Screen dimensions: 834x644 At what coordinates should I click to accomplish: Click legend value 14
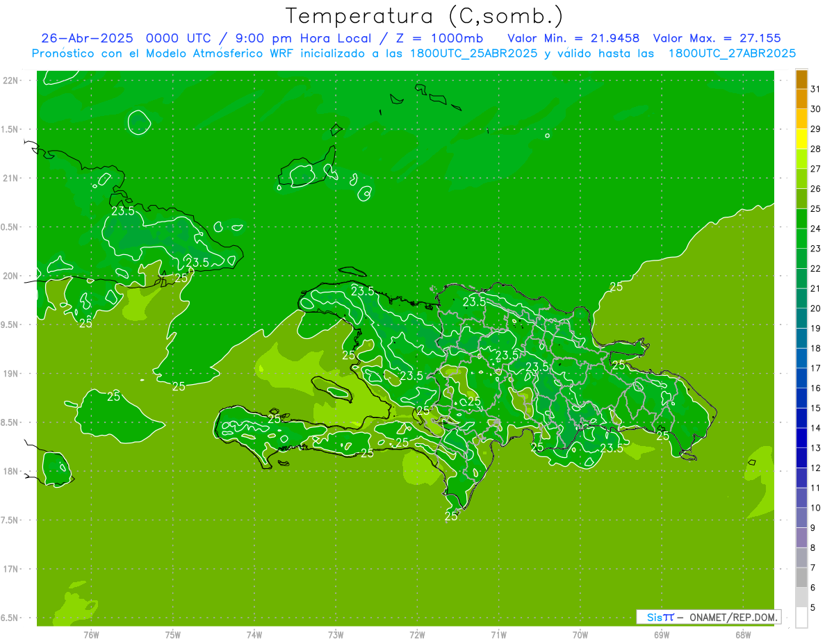pyautogui.click(x=816, y=428)
